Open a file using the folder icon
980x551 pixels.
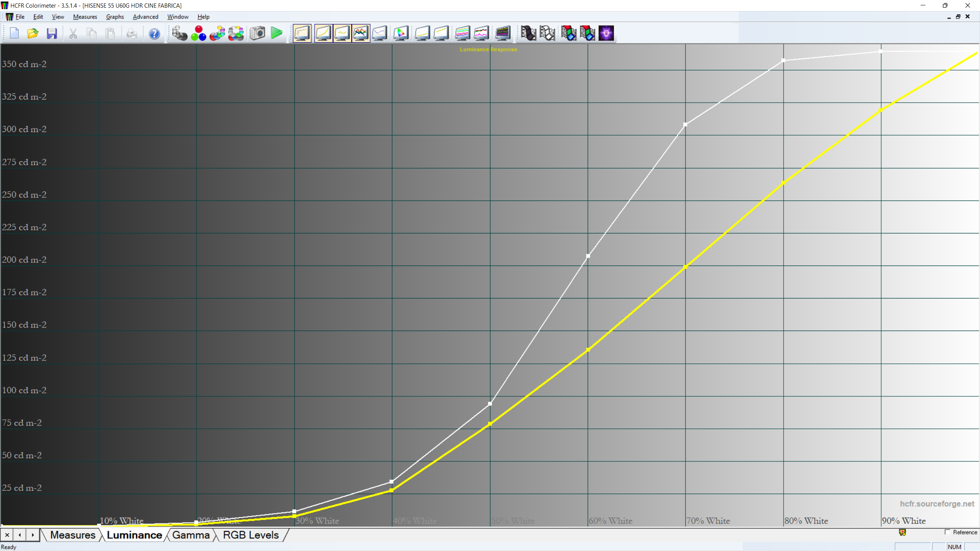click(33, 33)
